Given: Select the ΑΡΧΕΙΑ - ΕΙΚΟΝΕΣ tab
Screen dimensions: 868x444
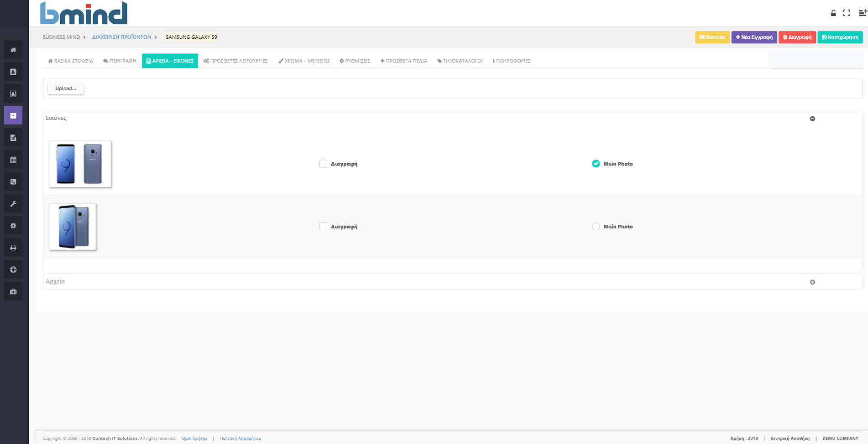Looking at the screenshot, I should pos(170,61).
